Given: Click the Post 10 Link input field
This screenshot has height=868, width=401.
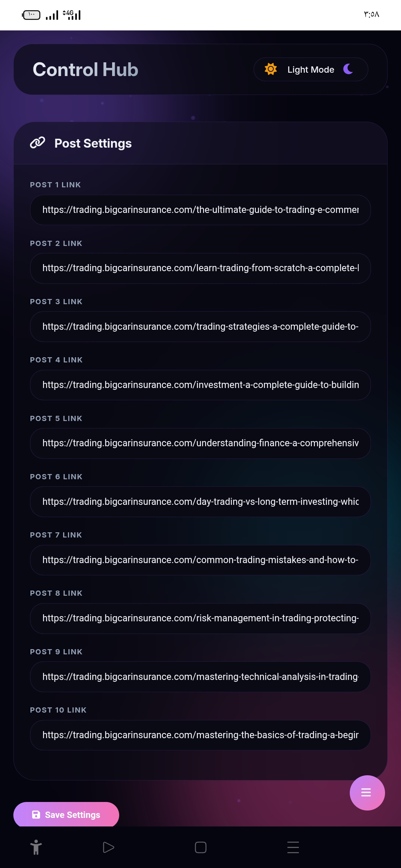Looking at the screenshot, I should tap(200, 735).
